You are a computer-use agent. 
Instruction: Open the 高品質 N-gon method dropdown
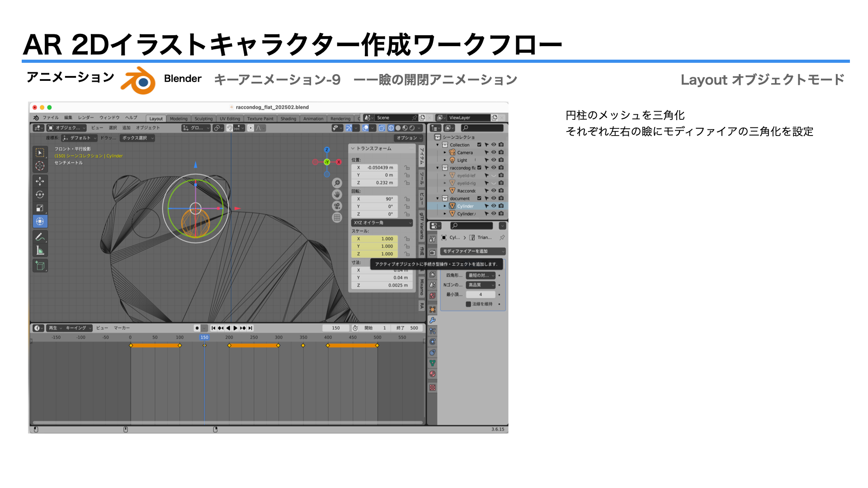click(481, 285)
